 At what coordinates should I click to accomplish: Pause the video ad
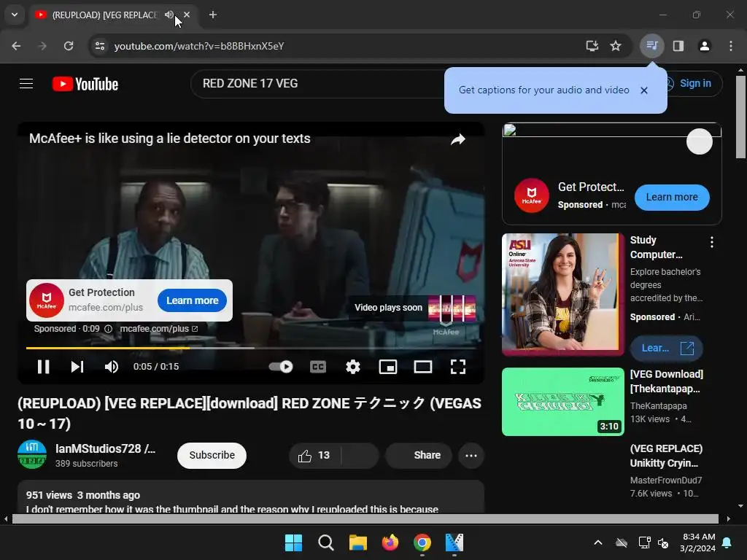pos(43,367)
